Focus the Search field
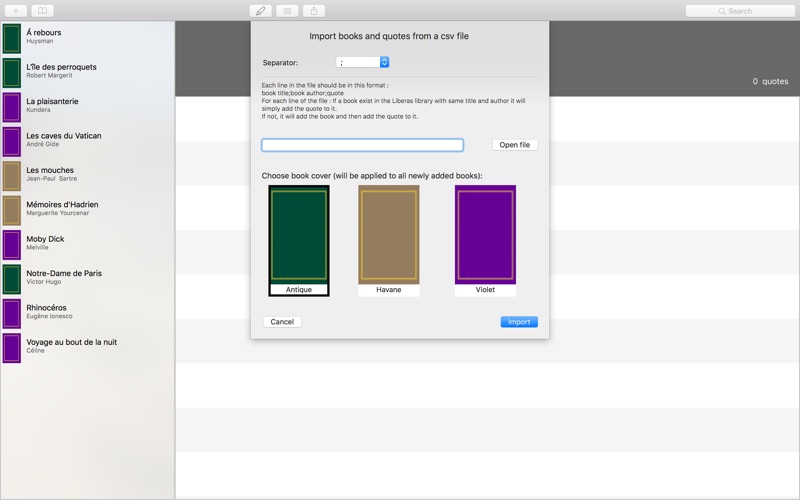Screen dimensions: 800x500 740,11
